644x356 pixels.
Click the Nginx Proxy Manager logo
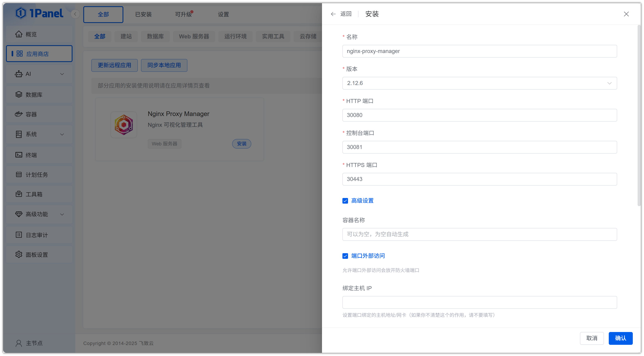point(124,125)
